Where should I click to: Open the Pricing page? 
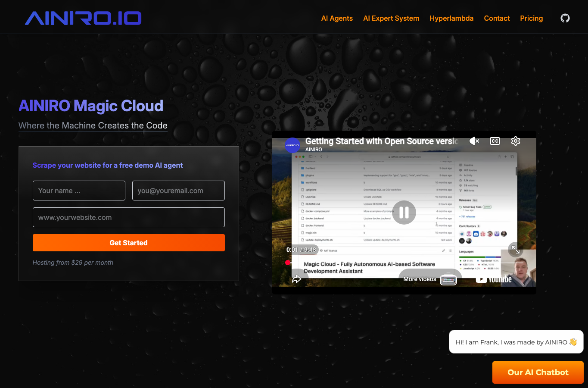tap(531, 18)
